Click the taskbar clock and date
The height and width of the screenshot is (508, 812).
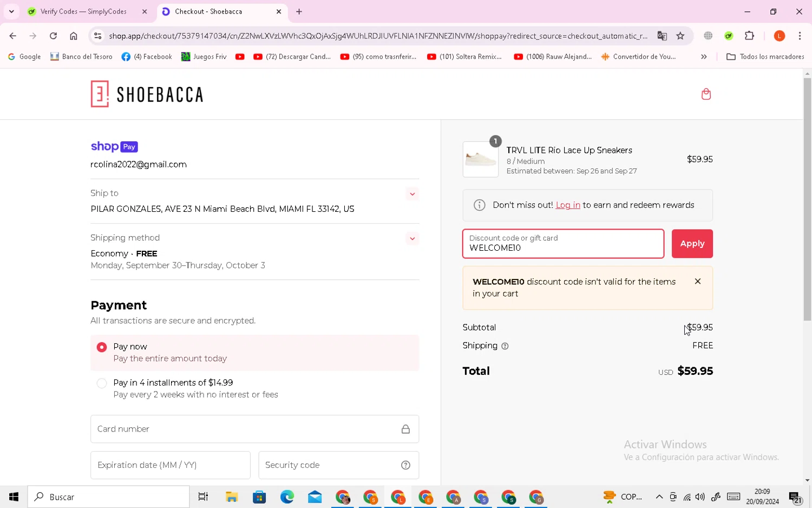(x=762, y=497)
